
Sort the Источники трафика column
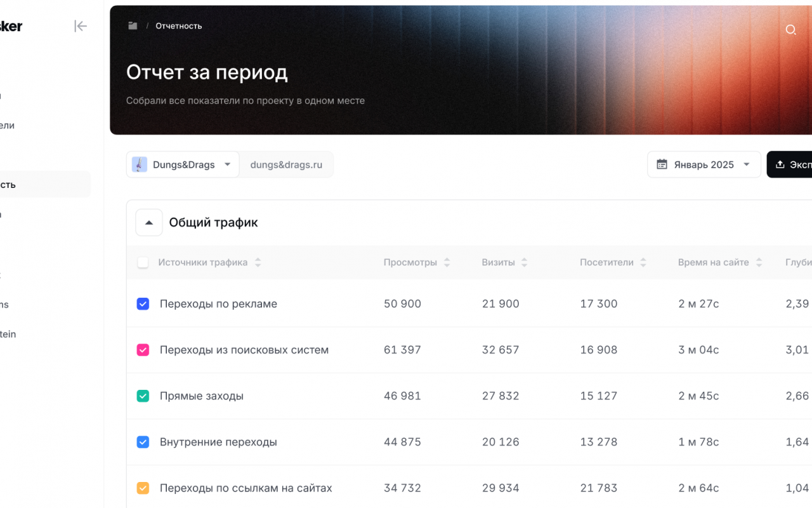258,262
